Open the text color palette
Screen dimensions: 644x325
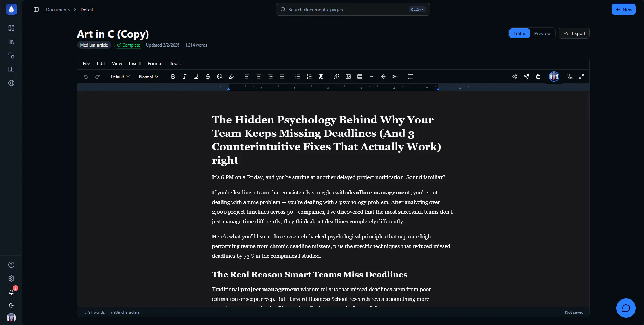(220, 77)
